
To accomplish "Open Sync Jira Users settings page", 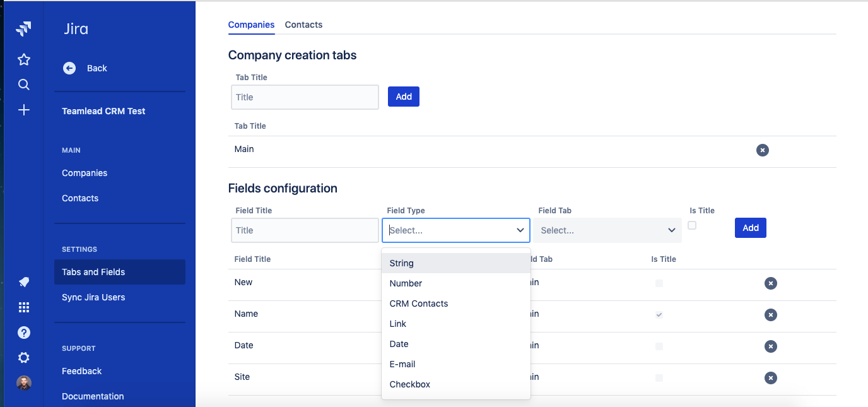I will [x=93, y=297].
